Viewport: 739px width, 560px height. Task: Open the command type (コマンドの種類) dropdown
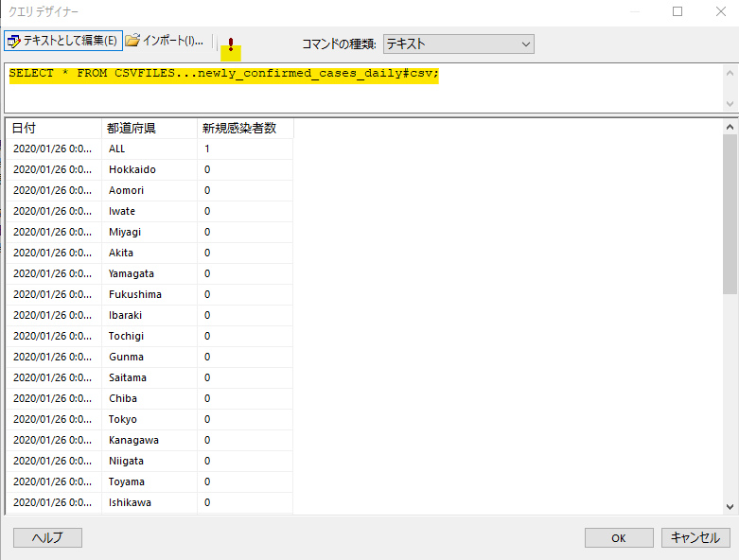459,44
